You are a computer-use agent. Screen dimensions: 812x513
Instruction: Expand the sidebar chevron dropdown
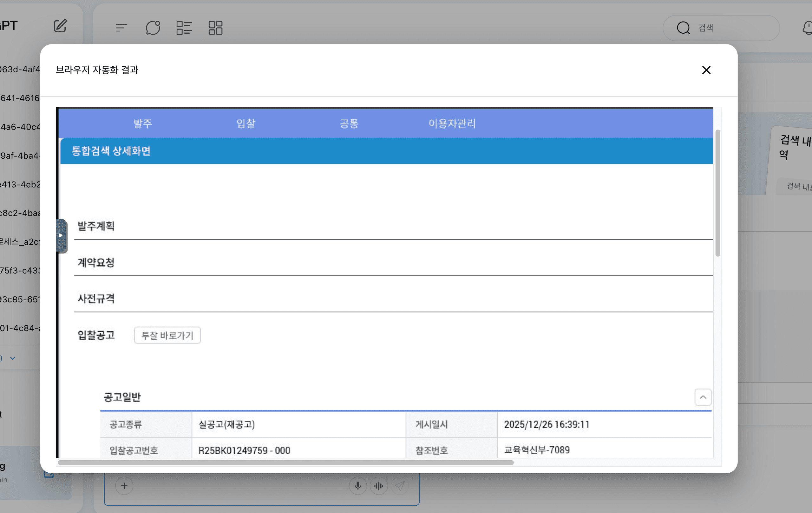(x=12, y=358)
